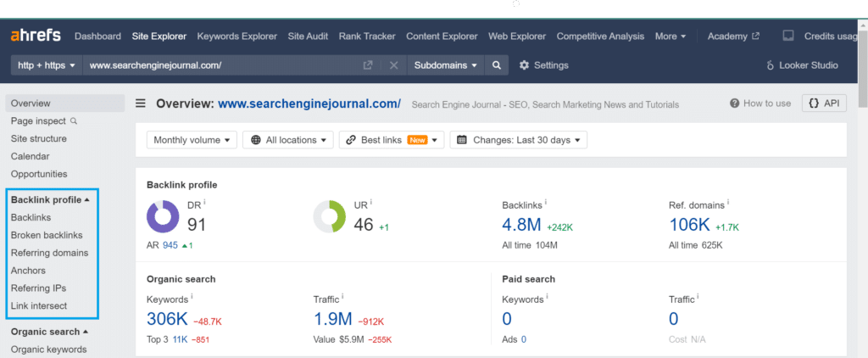Image resolution: width=868 pixels, height=358 pixels.
Task: Select Site structure in sidebar
Action: pyautogui.click(x=39, y=138)
